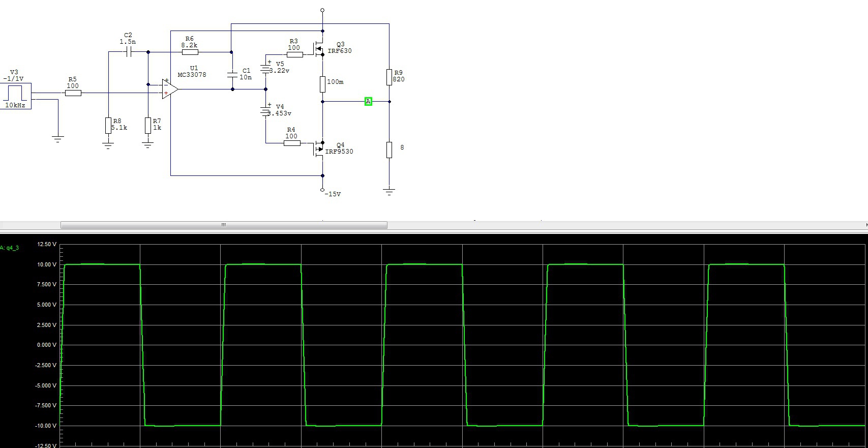This screenshot has width=868, height=448.
Task: Click the "5.000 V" axis label
Action: [47, 305]
